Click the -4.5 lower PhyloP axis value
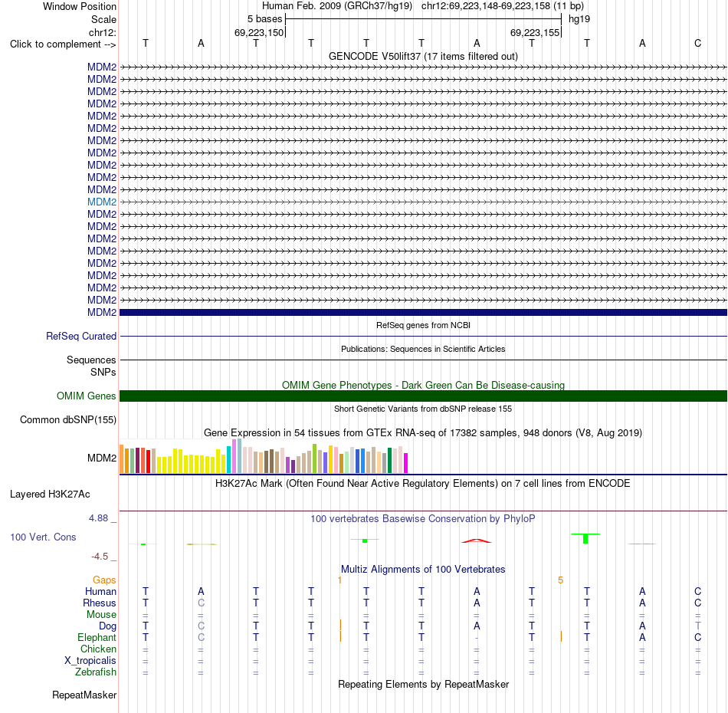 pyautogui.click(x=100, y=557)
